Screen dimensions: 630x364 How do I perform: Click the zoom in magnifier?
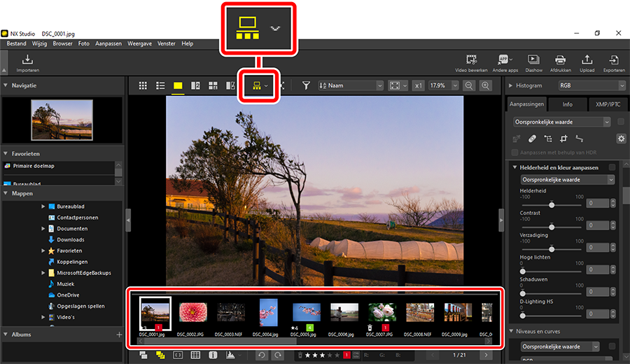[x=485, y=85]
